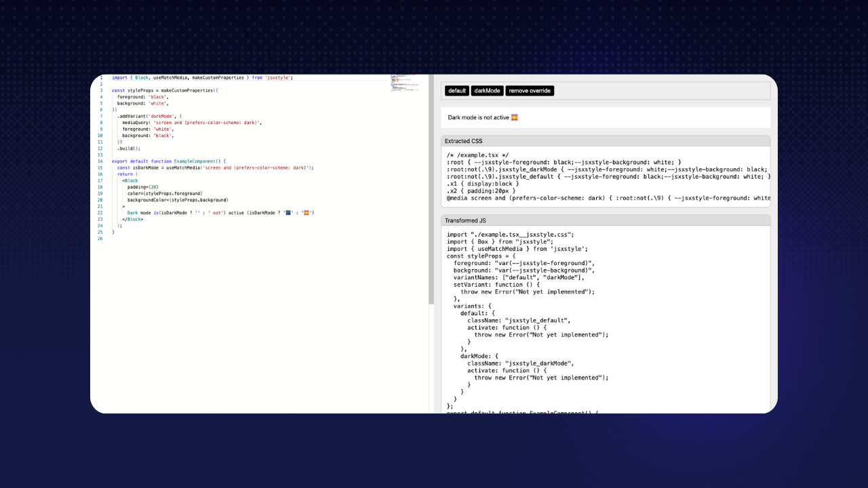Click the 'Dark mode is not active' preview text
Screen dimensions: 868x488
pos(479,117)
